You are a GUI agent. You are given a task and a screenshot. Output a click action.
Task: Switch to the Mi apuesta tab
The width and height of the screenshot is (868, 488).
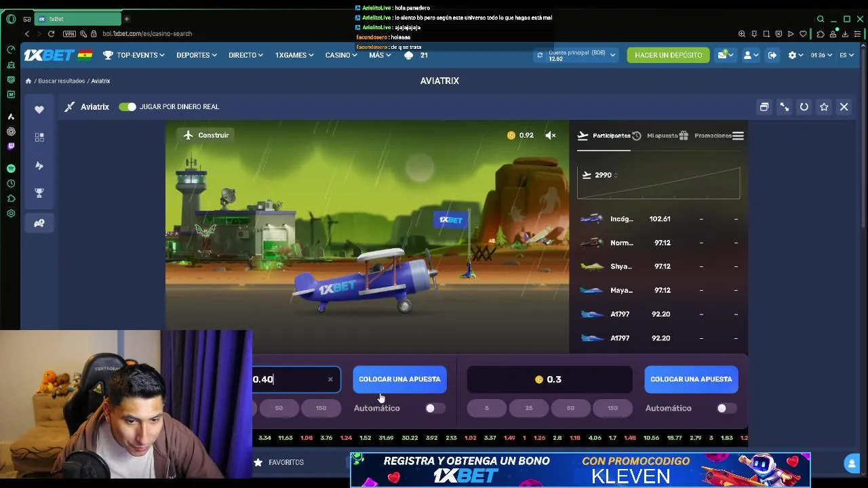point(655,136)
